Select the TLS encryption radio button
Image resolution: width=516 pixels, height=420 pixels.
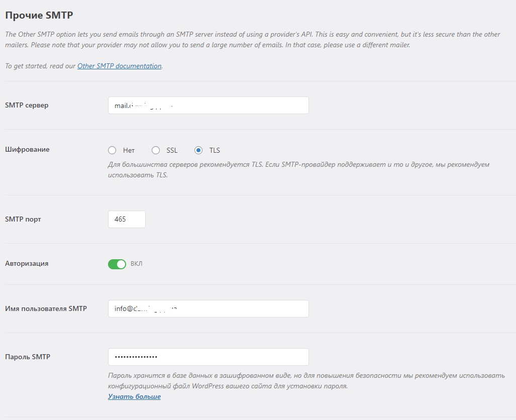[198, 150]
